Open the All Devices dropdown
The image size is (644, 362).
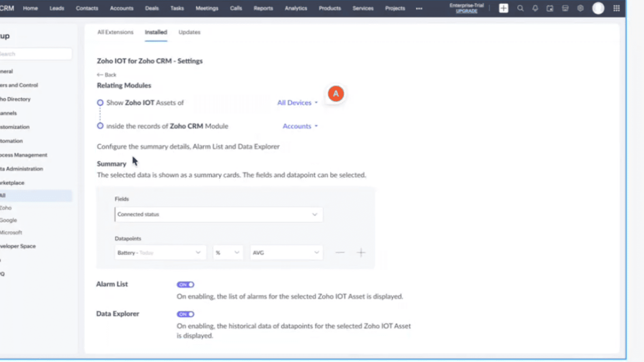coord(297,103)
